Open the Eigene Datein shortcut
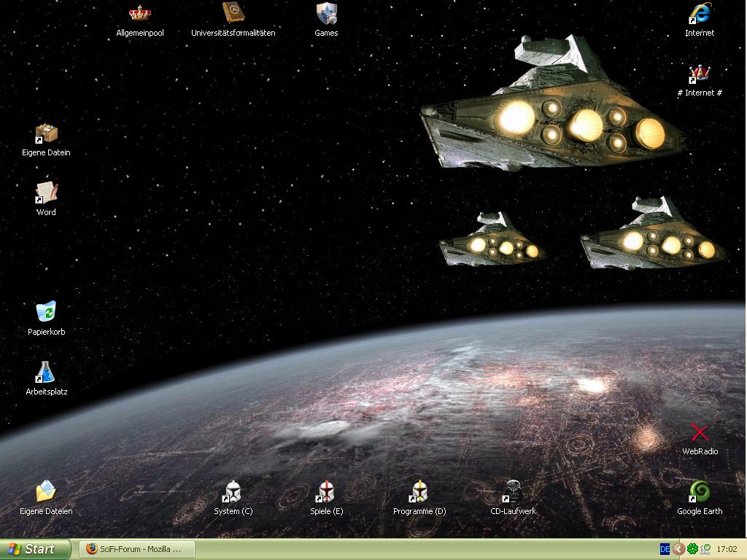The image size is (747, 560). pyautogui.click(x=46, y=134)
